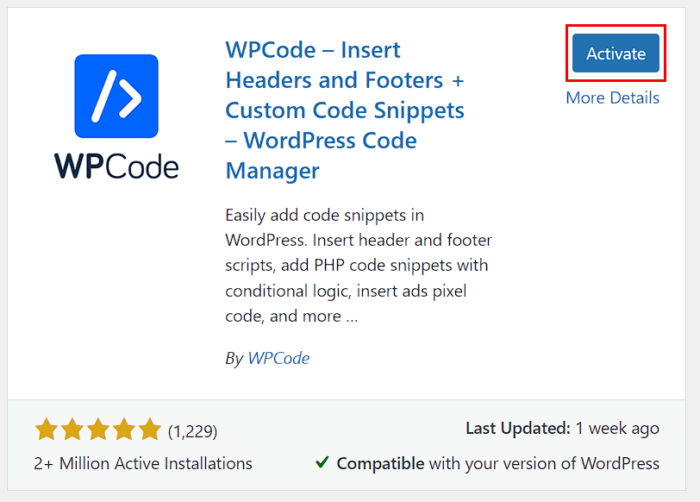
Task: Click the second rating star
Action: (x=72, y=429)
